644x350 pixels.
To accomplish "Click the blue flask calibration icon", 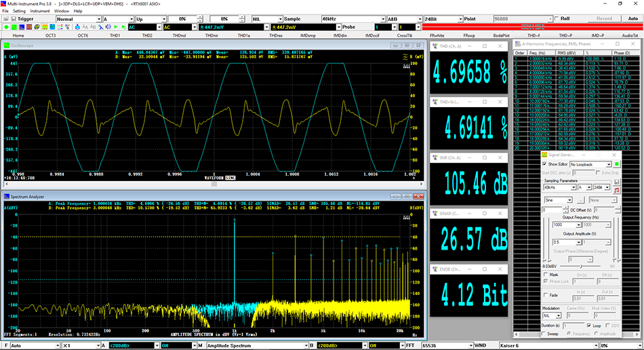I will click(x=78, y=27).
